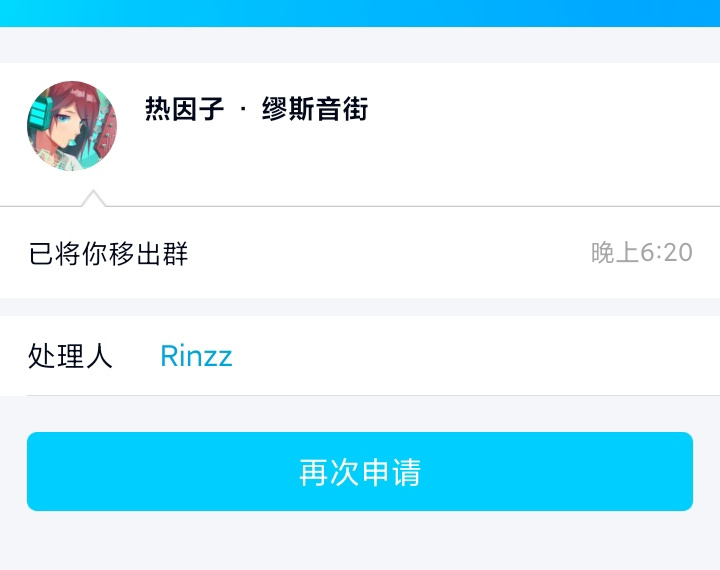
Task: Click the 热因子 part of the title
Action: click(x=185, y=109)
